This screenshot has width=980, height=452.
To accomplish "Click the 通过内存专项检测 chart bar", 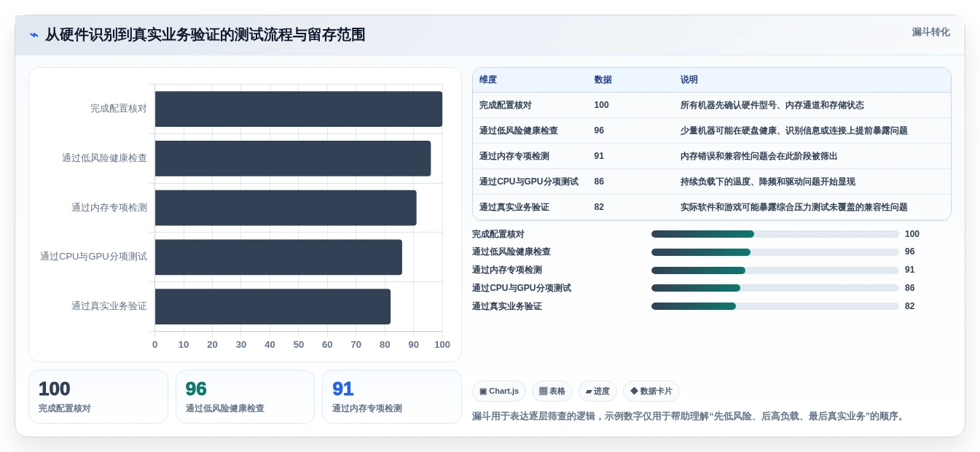I will point(286,208).
